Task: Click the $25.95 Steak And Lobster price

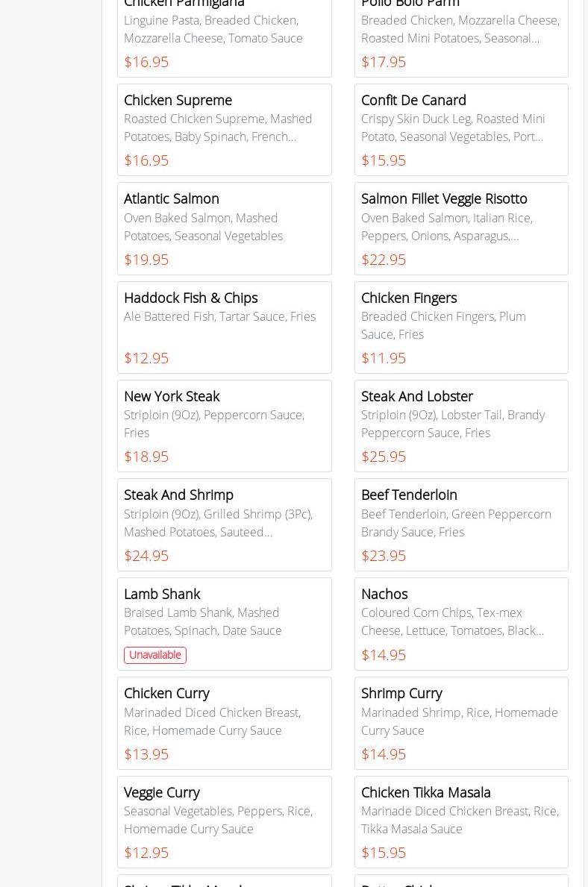Action: click(384, 457)
